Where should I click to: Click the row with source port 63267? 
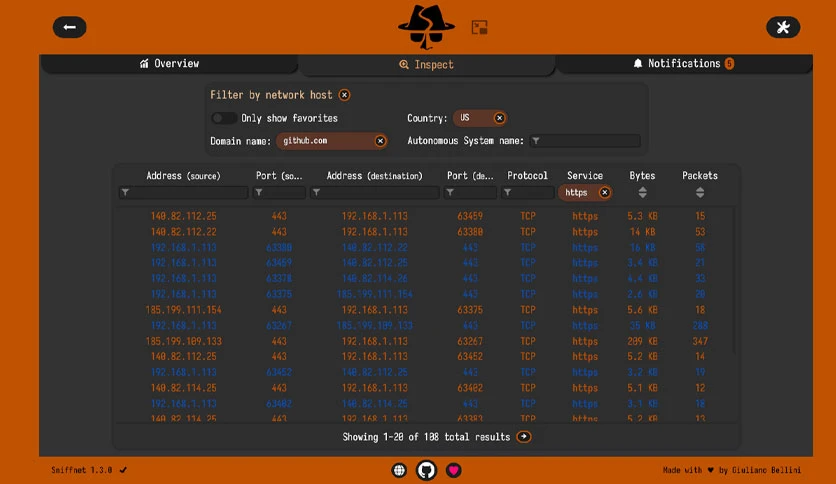click(x=427, y=325)
